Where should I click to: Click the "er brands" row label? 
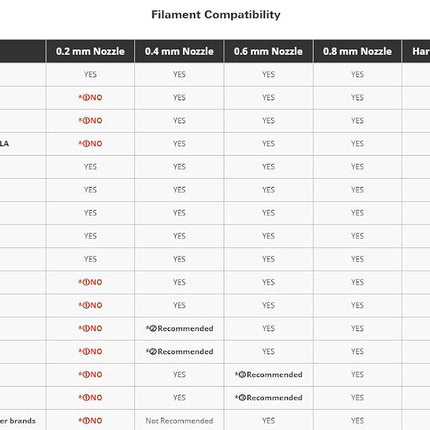pyautogui.click(x=18, y=421)
